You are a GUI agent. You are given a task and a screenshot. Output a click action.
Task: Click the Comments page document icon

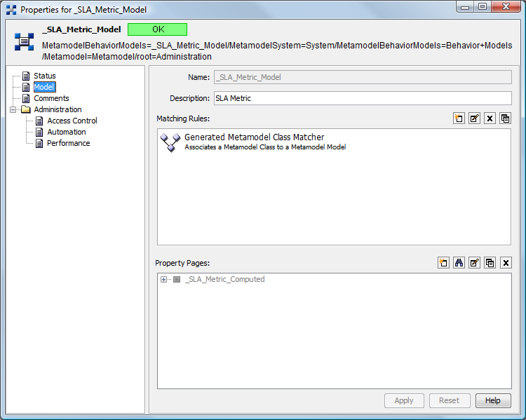coord(26,98)
